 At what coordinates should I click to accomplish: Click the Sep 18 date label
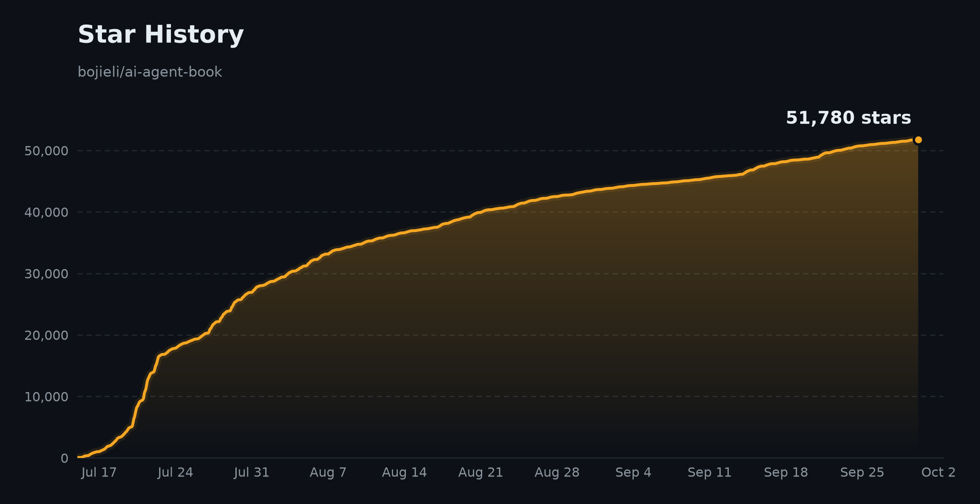tap(786, 473)
